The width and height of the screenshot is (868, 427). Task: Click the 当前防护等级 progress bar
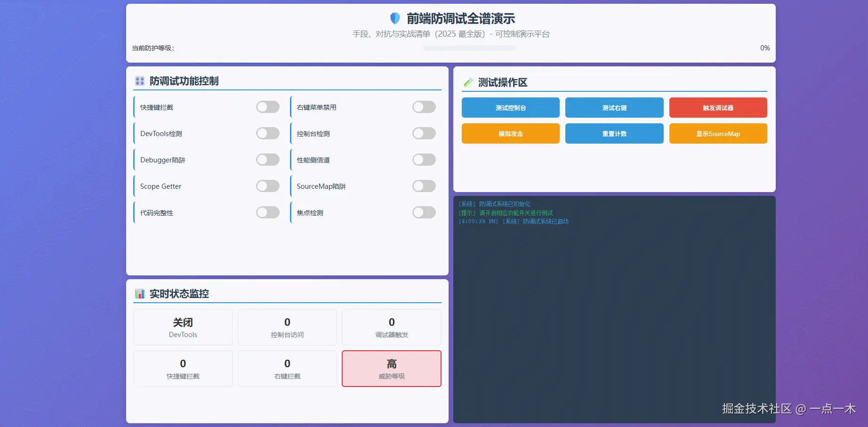tap(469, 48)
